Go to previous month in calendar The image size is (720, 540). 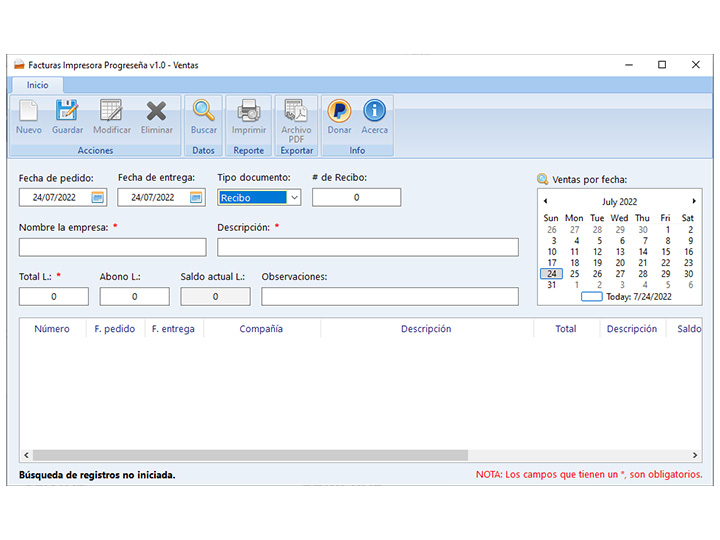(545, 201)
